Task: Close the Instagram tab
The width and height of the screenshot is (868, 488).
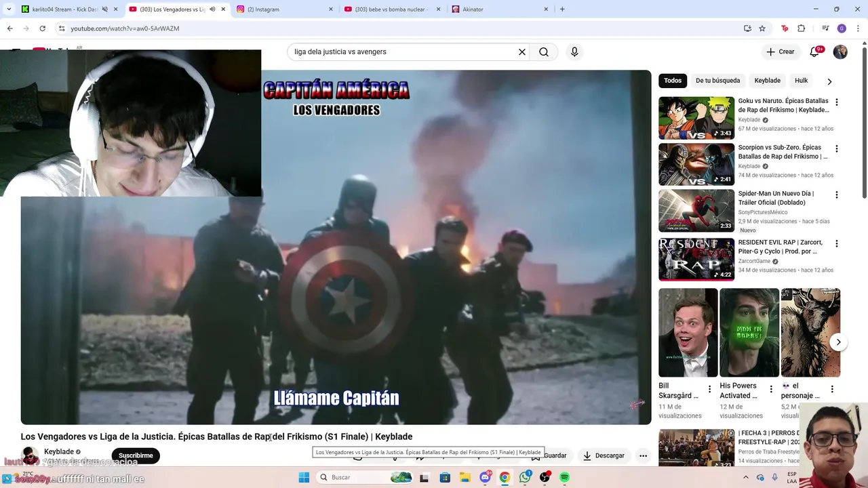Action: [x=331, y=9]
